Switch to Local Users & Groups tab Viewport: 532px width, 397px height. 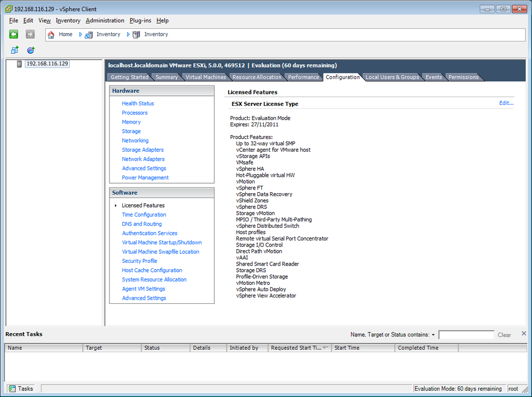pos(392,77)
